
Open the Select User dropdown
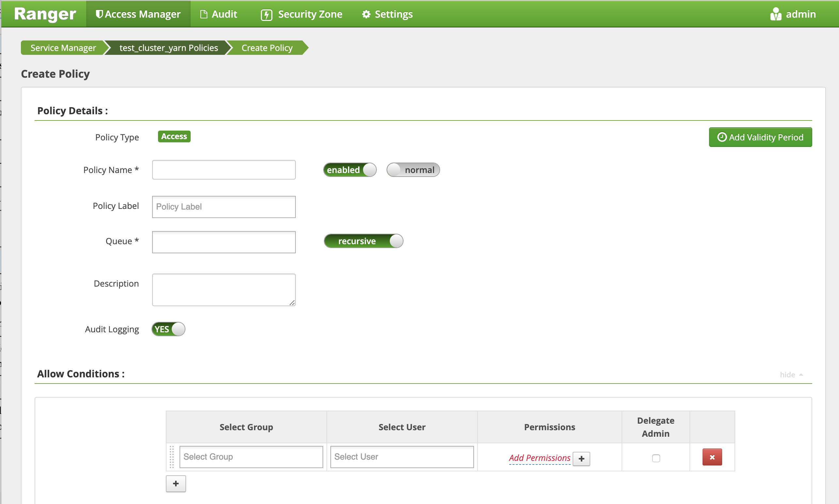(x=402, y=457)
